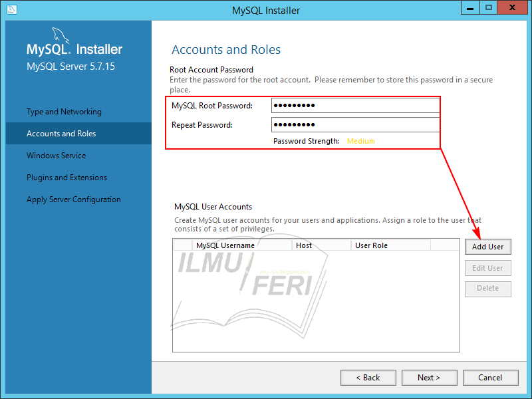Viewport: 532px width, 399px height.
Task: Click the Add User button
Action: [x=488, y=247]
